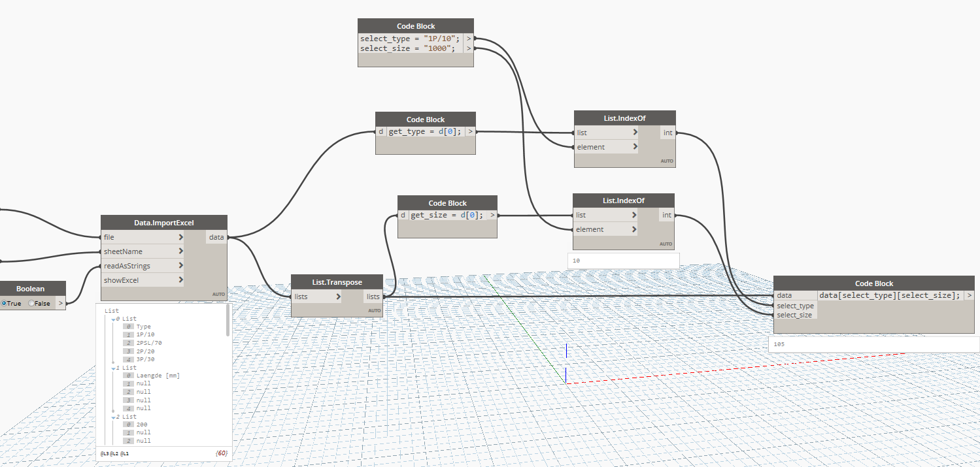This screenshot has width=980, height=467.
Task: Edit the select_type = "1P/10"; code line
Action: pos(410,39)
